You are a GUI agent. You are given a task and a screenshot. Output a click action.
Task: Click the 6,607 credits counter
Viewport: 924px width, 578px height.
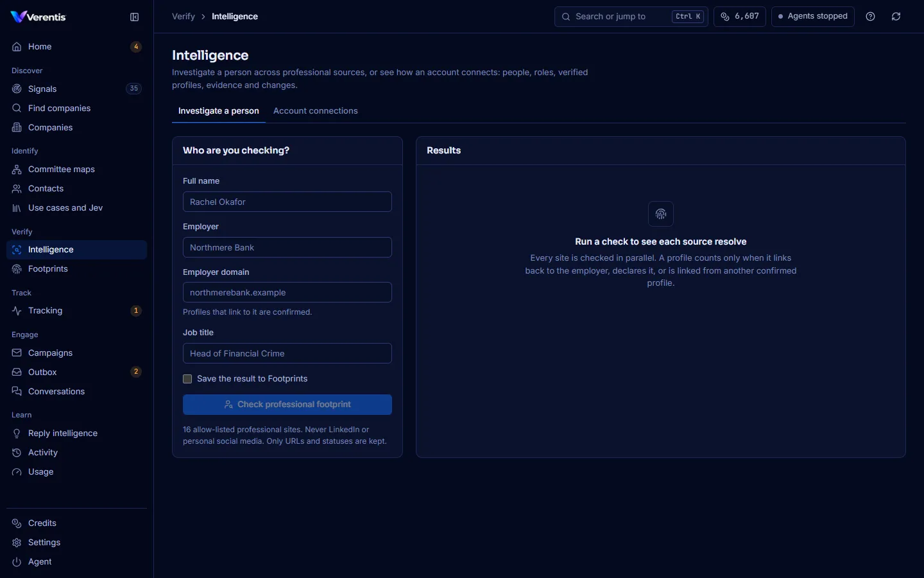(x=740, y=17)
